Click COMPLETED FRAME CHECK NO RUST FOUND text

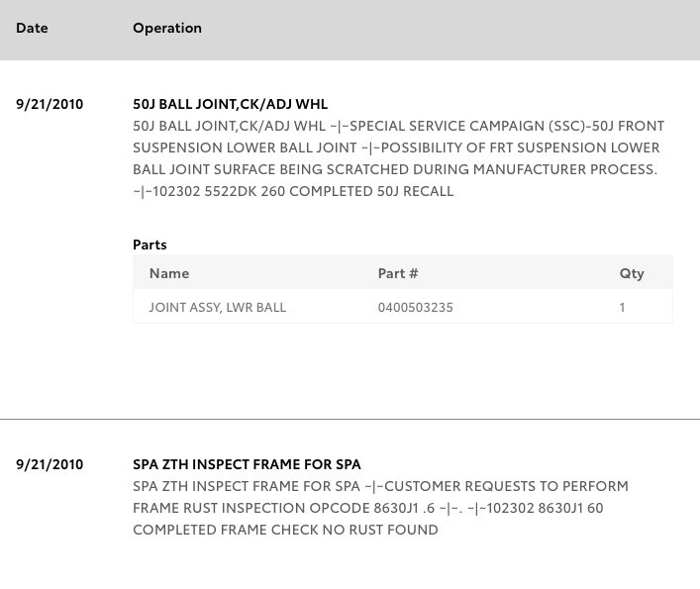click(x=285, y=530)
